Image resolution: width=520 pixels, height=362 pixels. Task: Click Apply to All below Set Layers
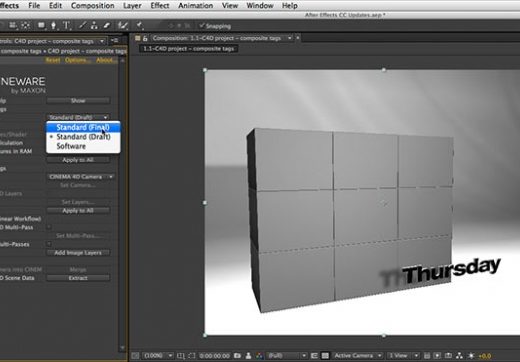[78, 210]
